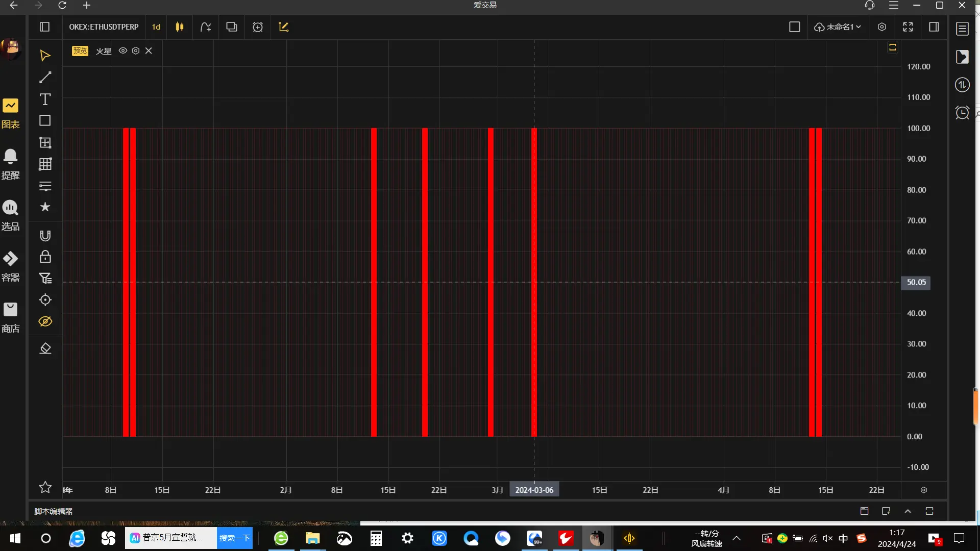This screenshot has width=980, height=551.
Task: Toggle the lock drawings icon
Action: [45, 257]
